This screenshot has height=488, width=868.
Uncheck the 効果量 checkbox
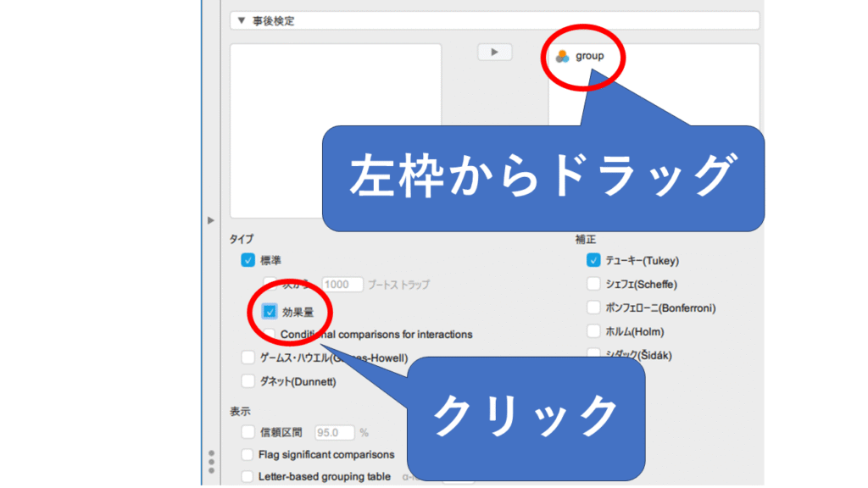coord(270,312)
